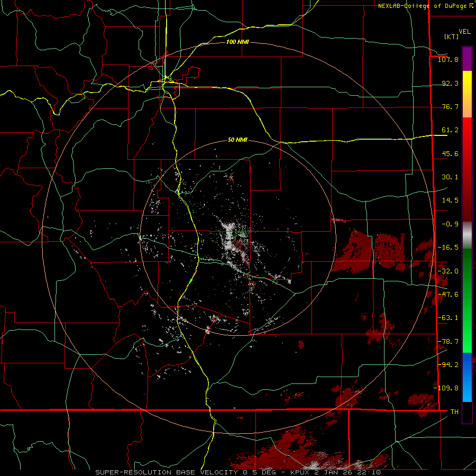The image size is (476, 476).
Task: Select the -63.1 scale value
Action: pyautogui.click(x=448, y=318)
